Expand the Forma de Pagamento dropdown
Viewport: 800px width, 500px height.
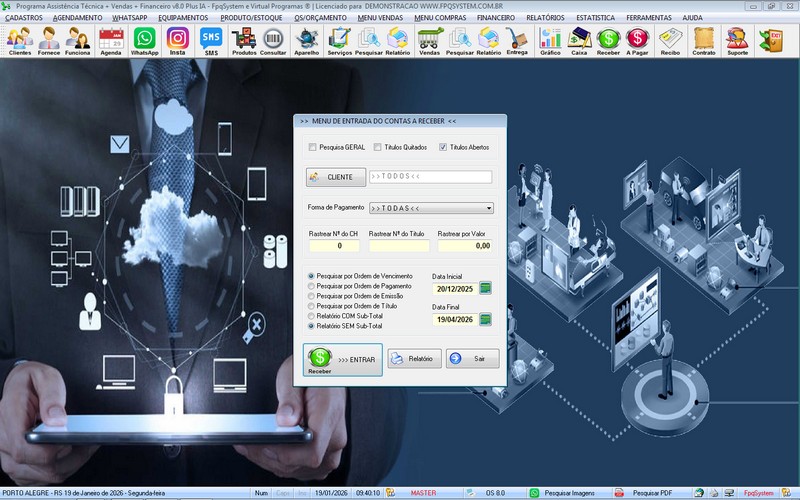(489, 208)
